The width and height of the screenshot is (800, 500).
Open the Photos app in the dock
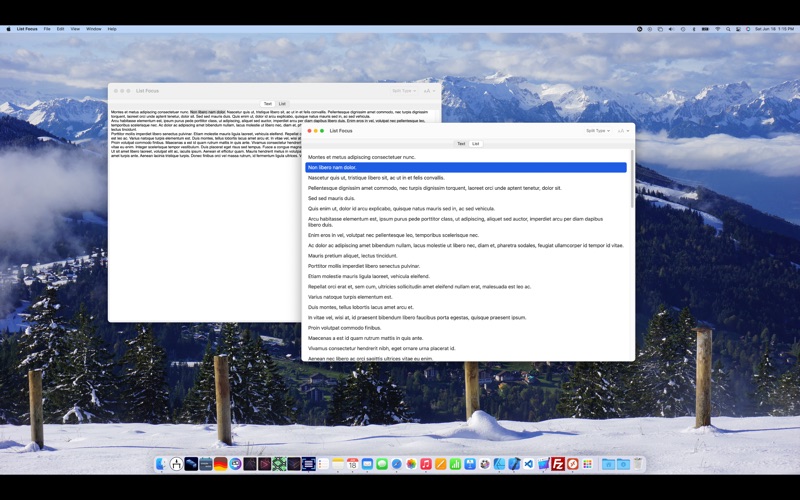tap(411, 464)
